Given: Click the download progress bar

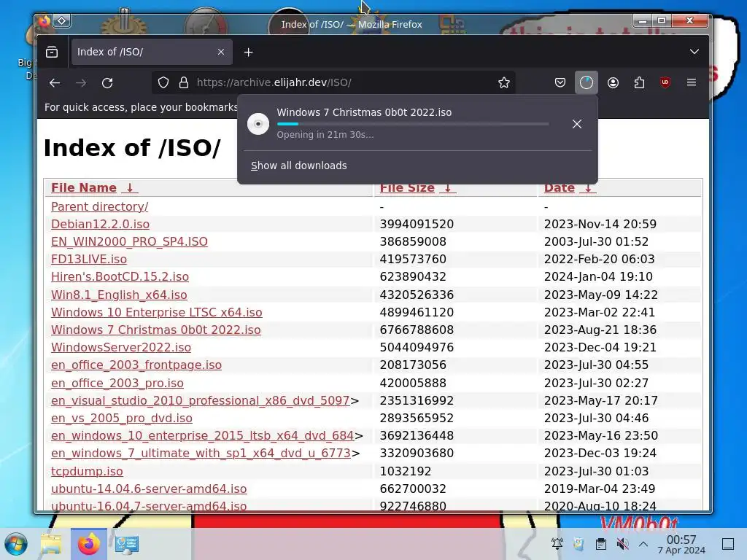Looking at the screenshot, I should [413, 124].
